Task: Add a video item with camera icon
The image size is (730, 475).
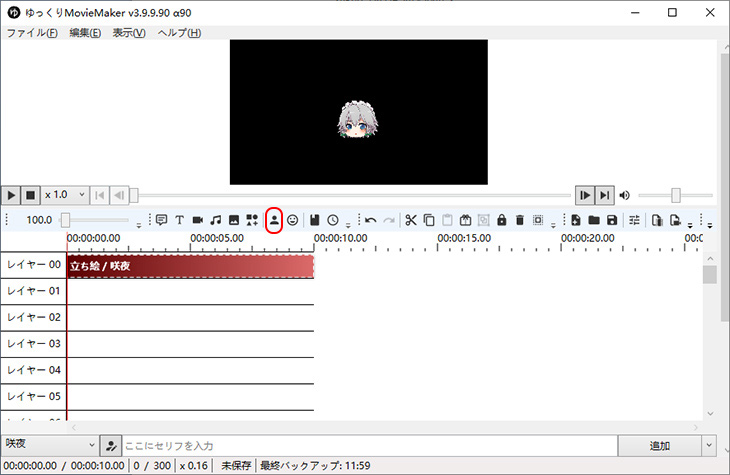Action: (198, 220)
